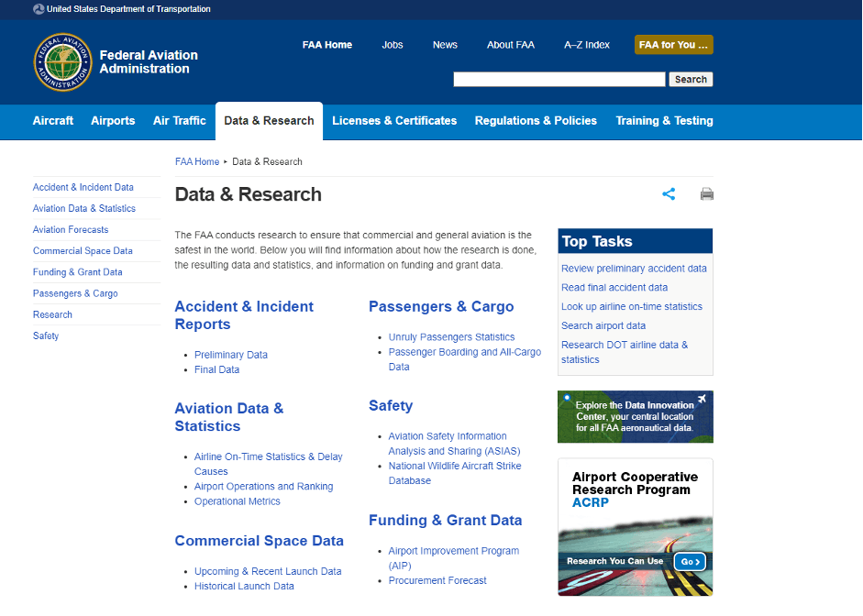Click the share icon
863x616 pixels.
(669, 193)
